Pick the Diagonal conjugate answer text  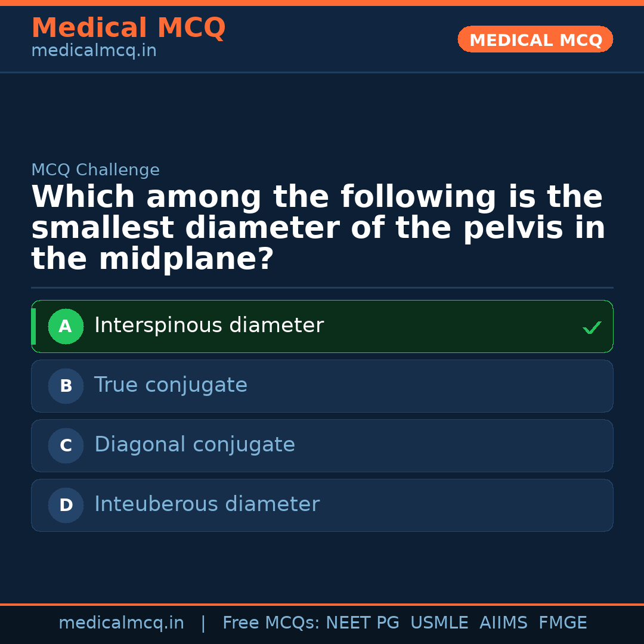[194, 445]
